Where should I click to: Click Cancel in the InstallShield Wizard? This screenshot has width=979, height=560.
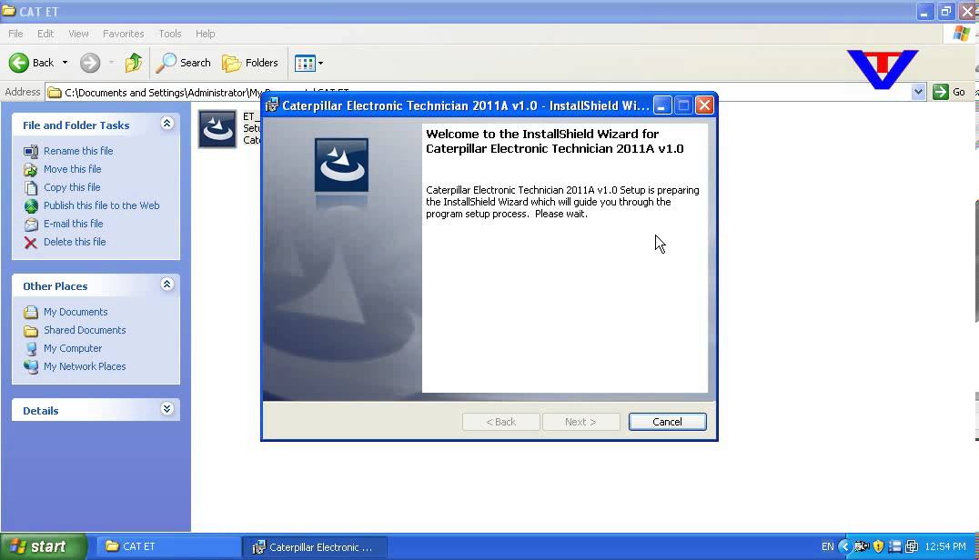(668, 422)
